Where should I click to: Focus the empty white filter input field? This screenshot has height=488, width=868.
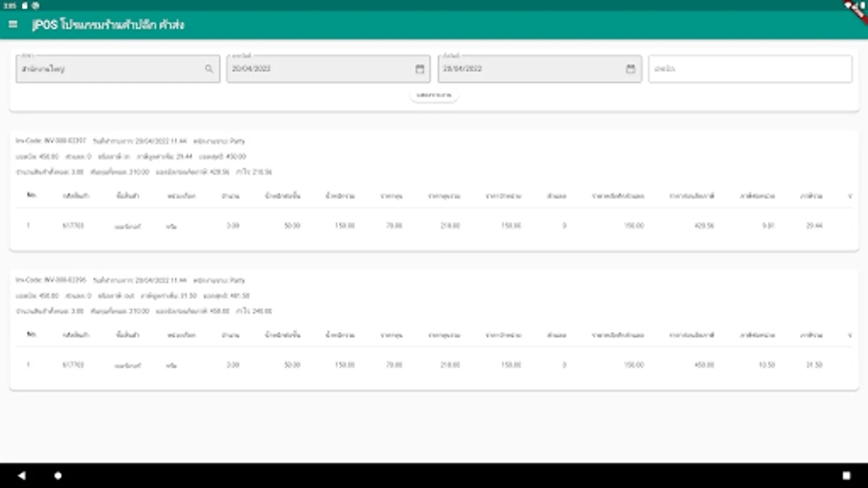click(x=750, y=69)
